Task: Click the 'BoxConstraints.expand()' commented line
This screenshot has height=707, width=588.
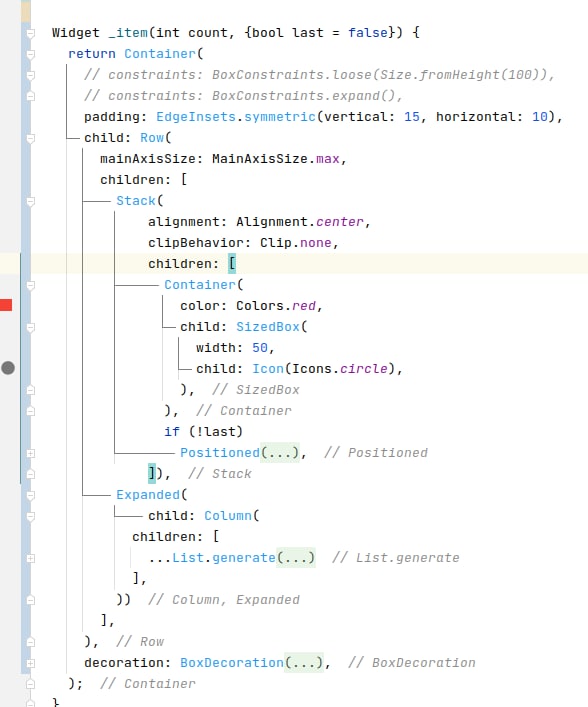Action: [x=243, y=96]
